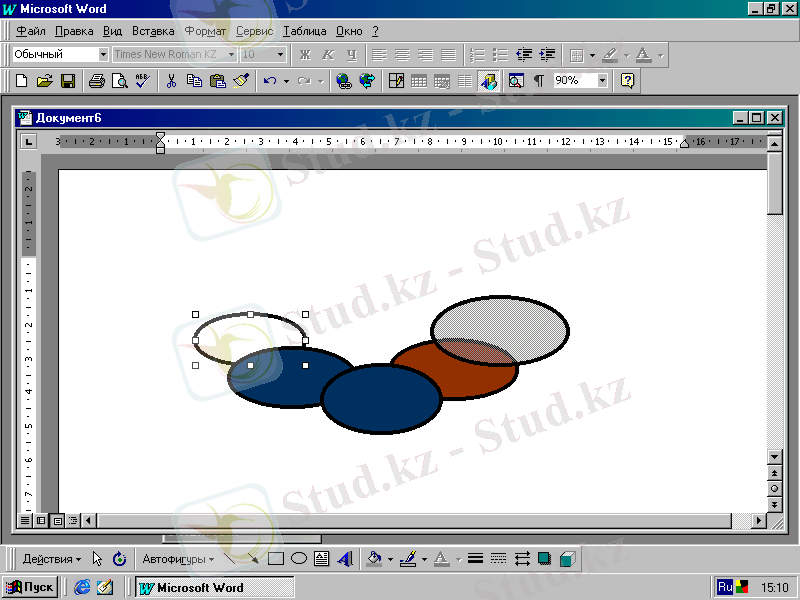800x600 pixels.
Task: Open the Вставка menu
Action: pyautogui.click(x=153, y=31)
